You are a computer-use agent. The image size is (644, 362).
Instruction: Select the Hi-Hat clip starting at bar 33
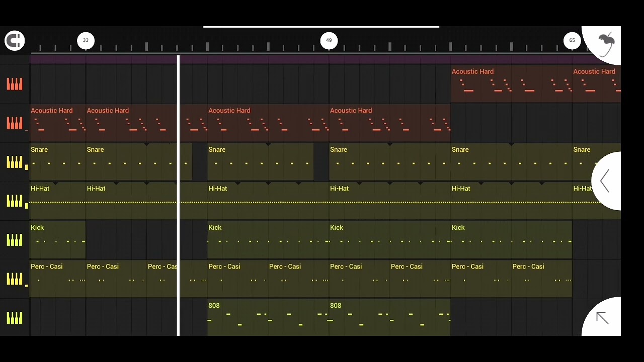146,201
